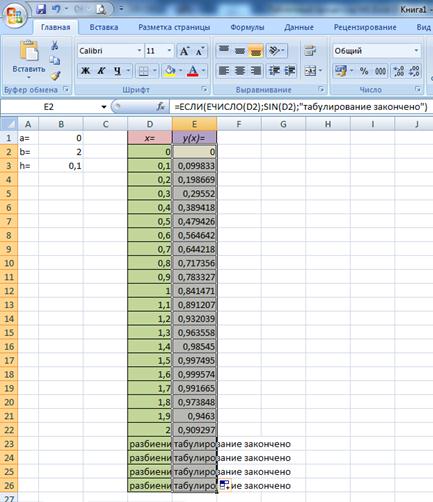Customize Quick Access Toolbar dropdown
This screenshot has width=433, height=502.
point(121,9)
